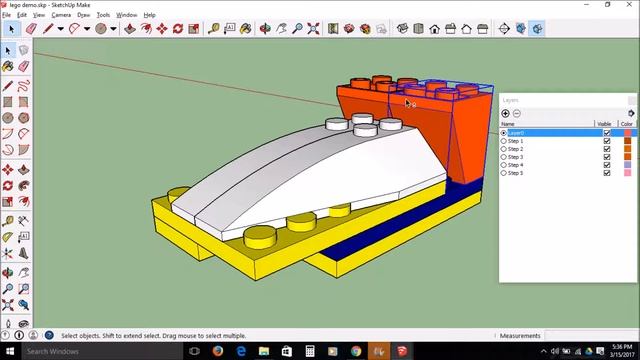This screenshot has height=360, width=640.
Task: Open the Layers panel details arrow menu
Action: point(631,113)
